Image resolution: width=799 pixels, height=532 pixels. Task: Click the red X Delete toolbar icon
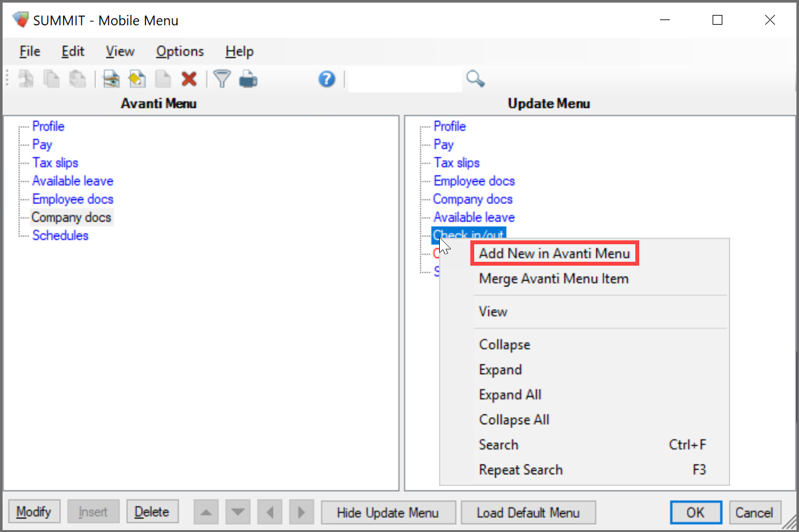[189, 79]
